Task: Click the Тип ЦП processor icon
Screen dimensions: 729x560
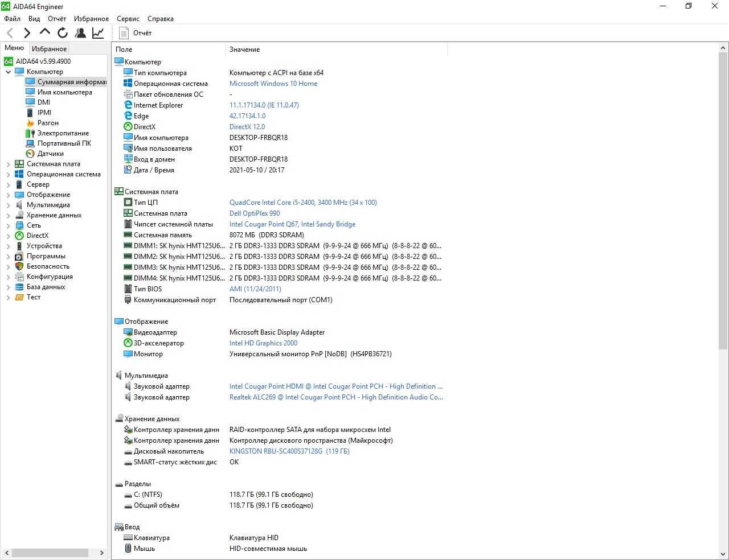Action: click(x=128, y=203)
